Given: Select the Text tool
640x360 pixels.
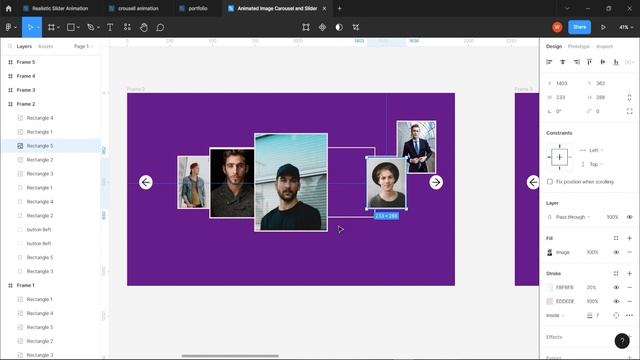Looking at the screenshot, I should point(110,27).
